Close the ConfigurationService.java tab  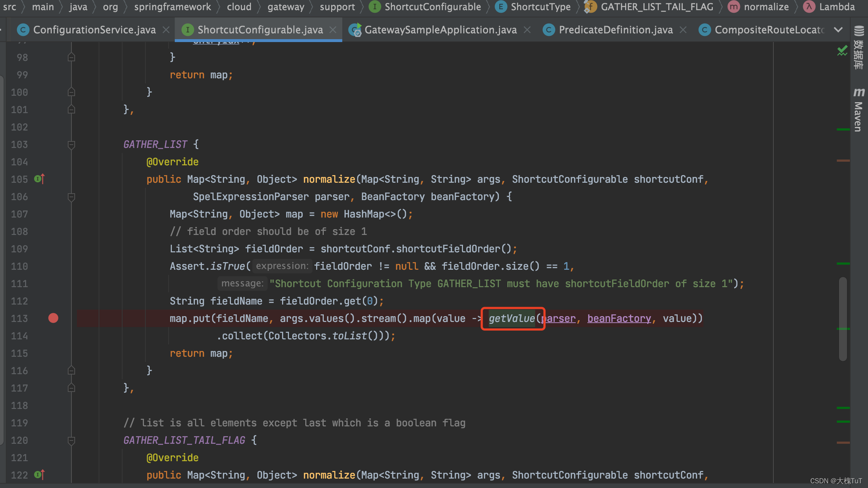click(166, 30)
